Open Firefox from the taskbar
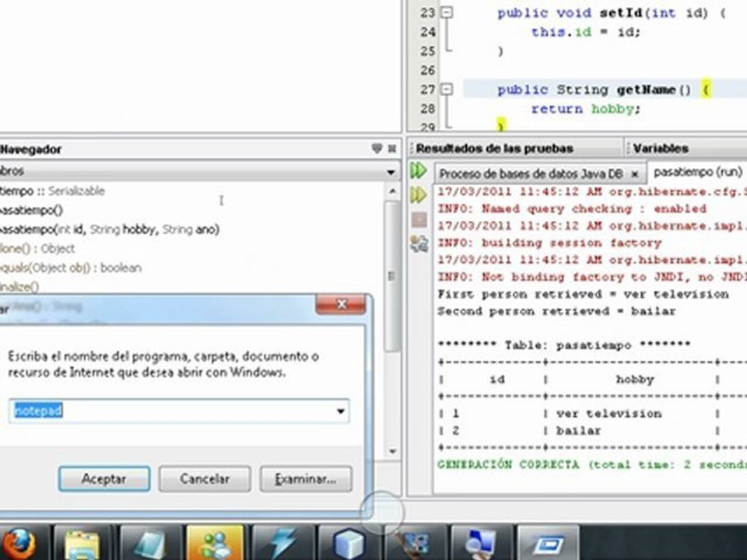This screenshot has height=560, width=747. point(19,543)
